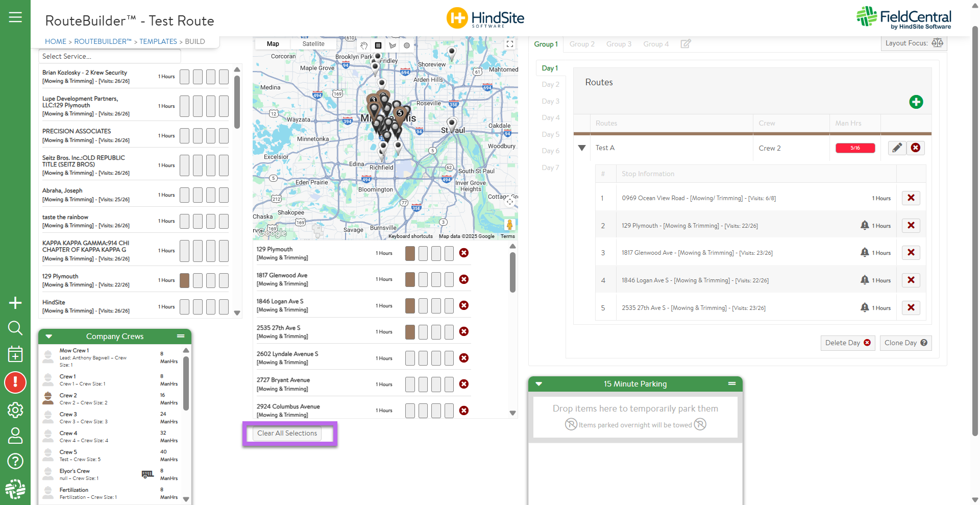The width and height of the screenshot is (980, 505).
Task: Toggle first day box for 2602 Lyndale Avenue S
Action: click(410, 358)
